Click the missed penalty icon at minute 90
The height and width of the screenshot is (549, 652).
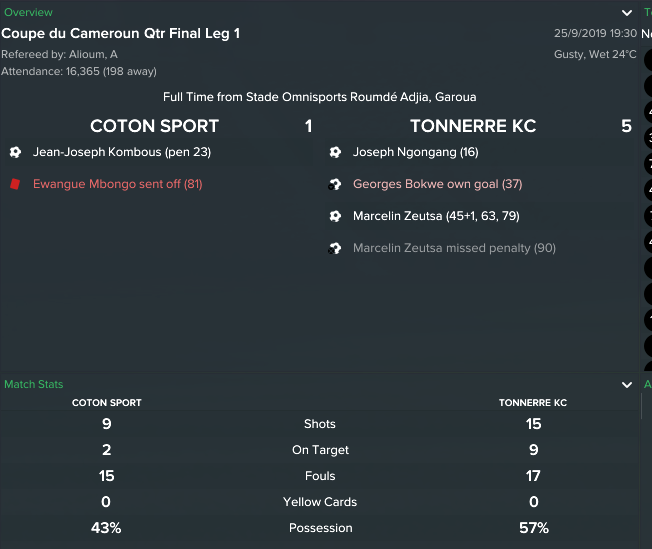pyautogui.click(x=335, y=248)
